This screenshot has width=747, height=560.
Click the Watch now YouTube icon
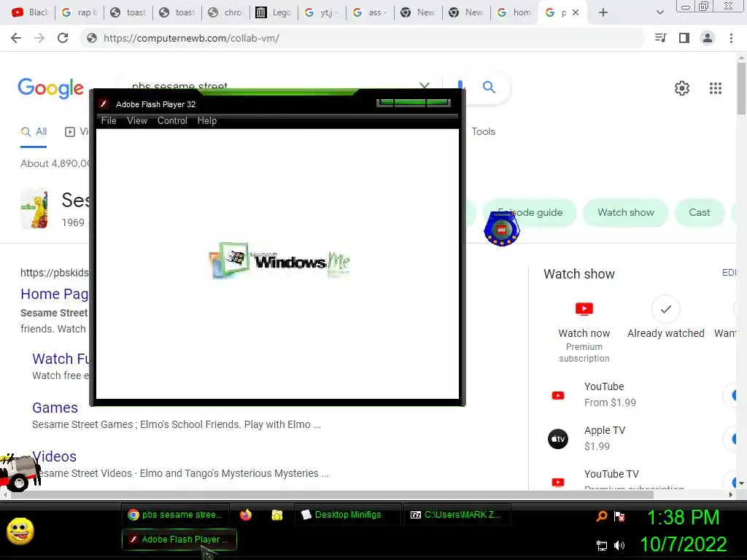tap(584, 309)
